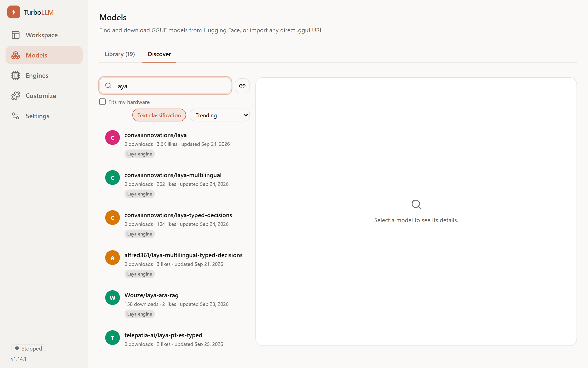The image size is (588, 368).
Task: Click the green avatar of laya-multilingual
Action: (x=113, y=178)
